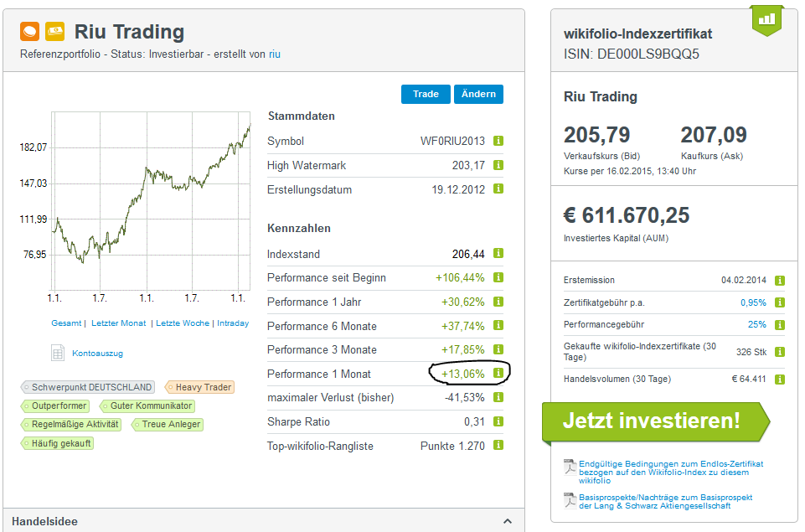
Task: Open info icon for the Symbol row
Action: coord(498,141)
